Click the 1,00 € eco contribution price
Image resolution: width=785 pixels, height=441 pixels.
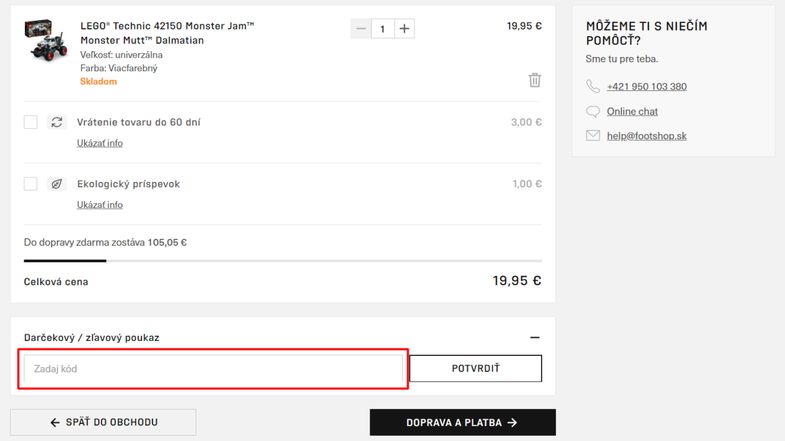[x=527, y=184]
